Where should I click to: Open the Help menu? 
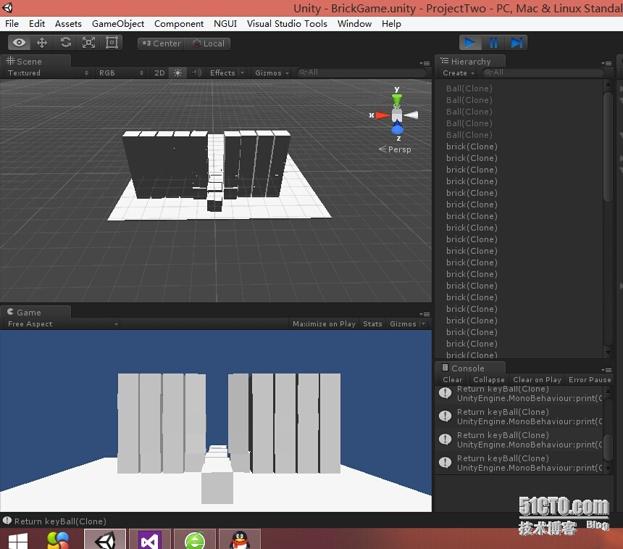point(391,24)
